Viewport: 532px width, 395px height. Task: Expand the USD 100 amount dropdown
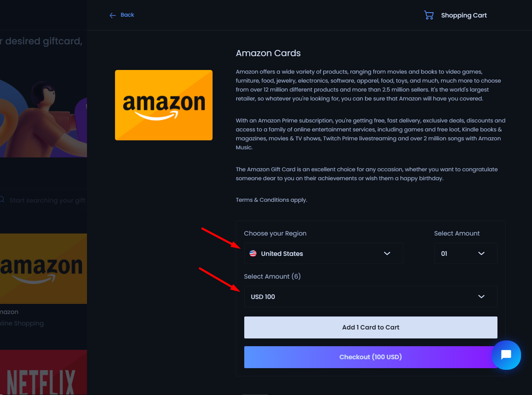[371, 297]
